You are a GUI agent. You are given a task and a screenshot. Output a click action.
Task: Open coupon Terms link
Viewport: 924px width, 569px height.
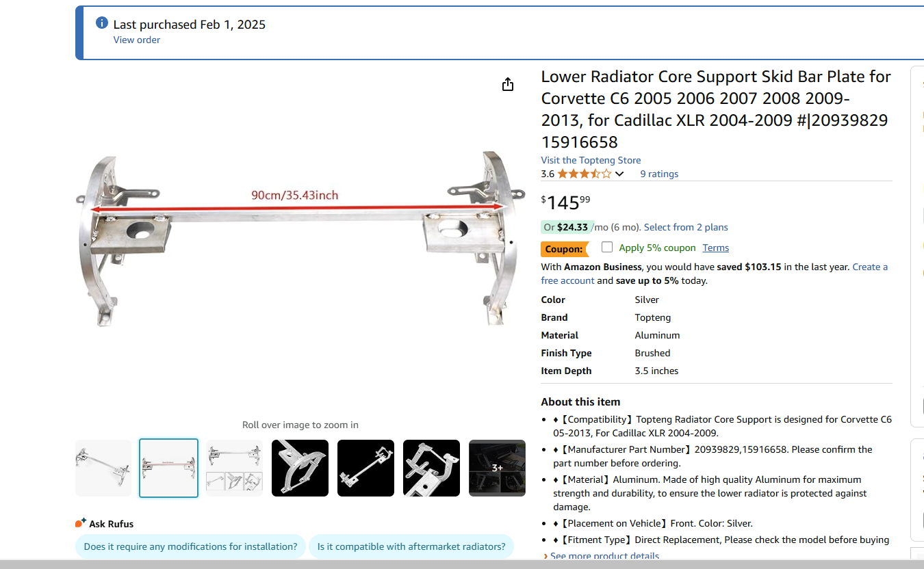[x=715, y=248]
